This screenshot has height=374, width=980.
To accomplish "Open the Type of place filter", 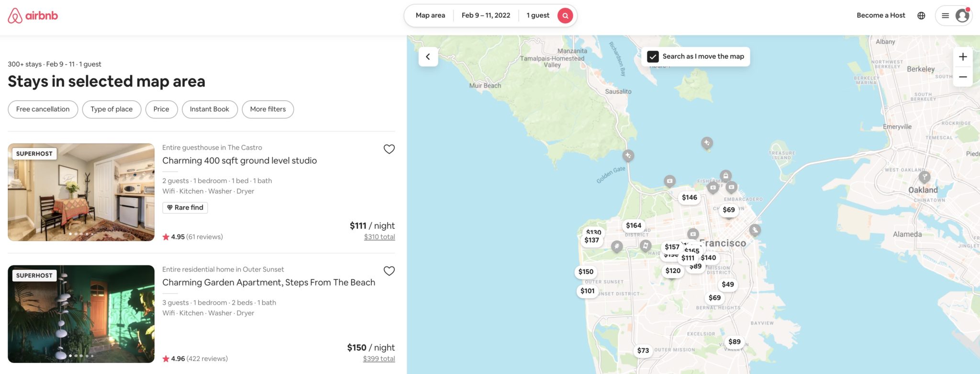I will (111, 109).
